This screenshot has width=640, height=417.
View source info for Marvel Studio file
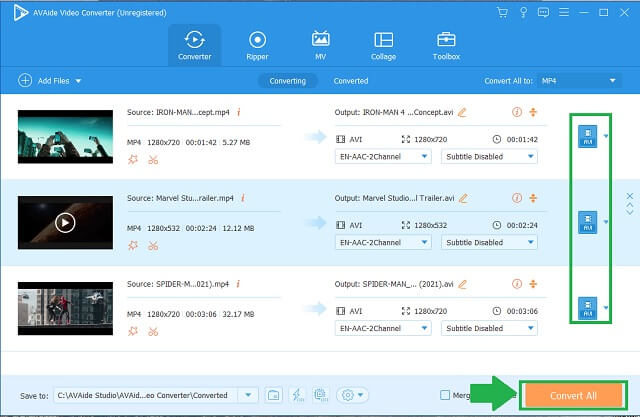click(243, 198)
